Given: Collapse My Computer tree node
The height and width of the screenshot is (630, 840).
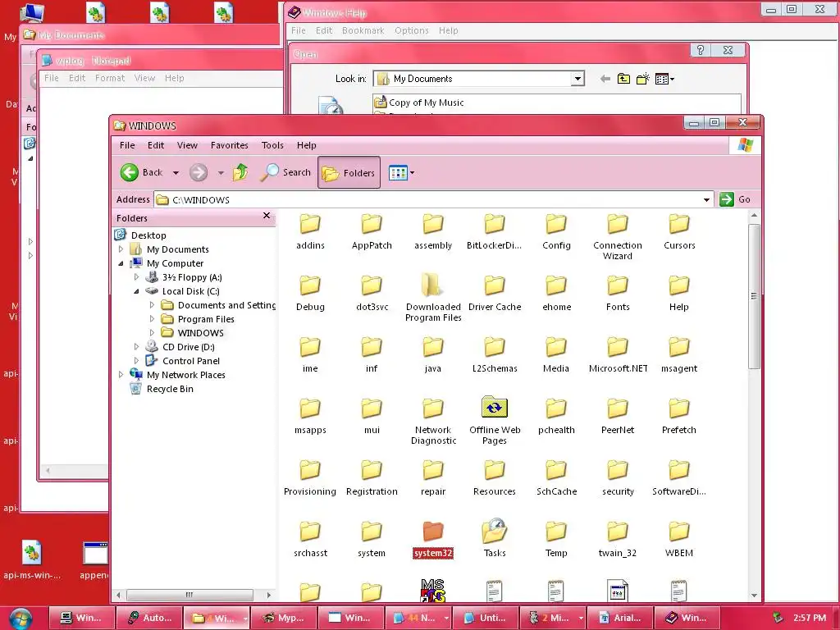Looking at the screenshot, I should tap(121, 263).
